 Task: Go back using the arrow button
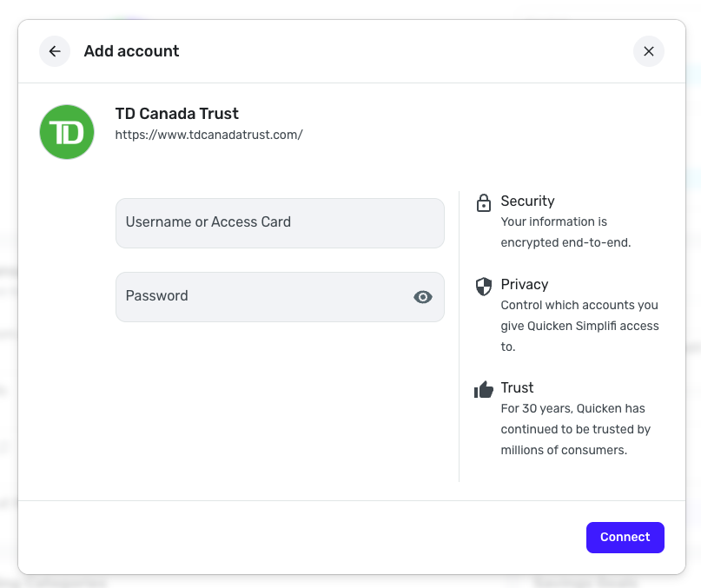(x=55, y=51)
